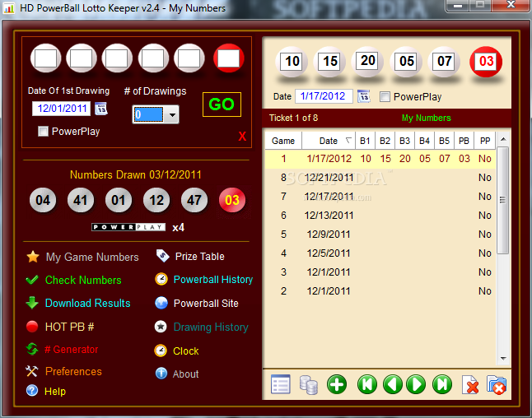Click the Preferences tools icon

coord(32,371)
